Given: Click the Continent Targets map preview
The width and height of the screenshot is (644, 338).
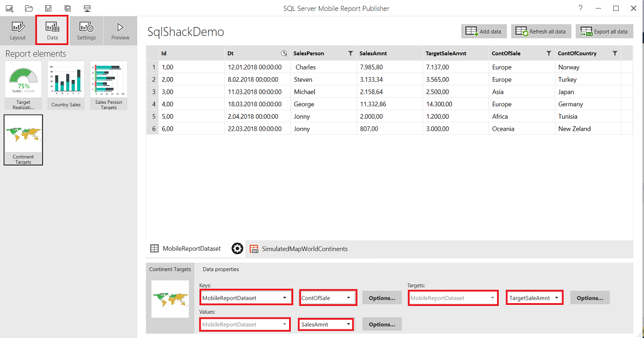Looking at the screenshot, I should point(170,299).
